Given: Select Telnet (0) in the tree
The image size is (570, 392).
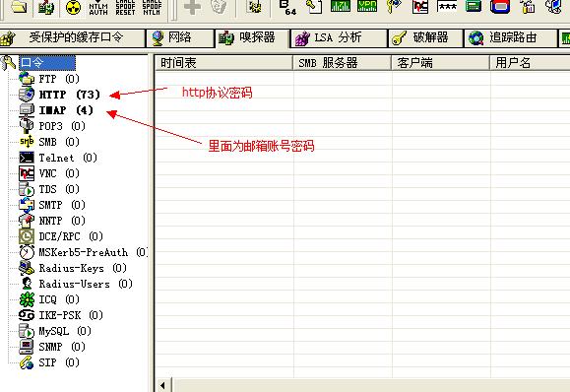Looking at the screenshot, I should 68,158.
